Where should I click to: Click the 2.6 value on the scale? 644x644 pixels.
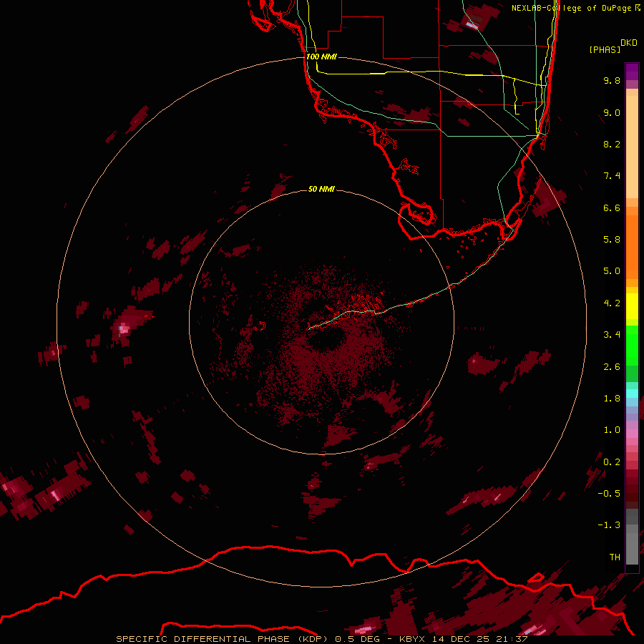click(612, 367)
